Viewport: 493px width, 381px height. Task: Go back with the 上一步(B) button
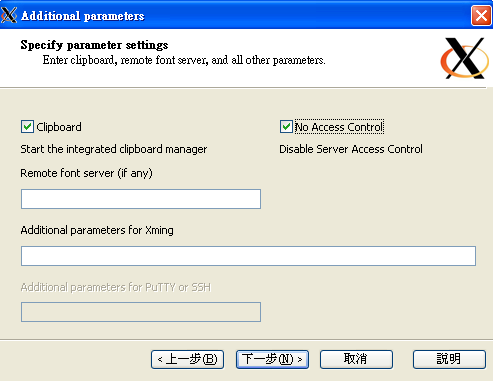tap(187, 359)
